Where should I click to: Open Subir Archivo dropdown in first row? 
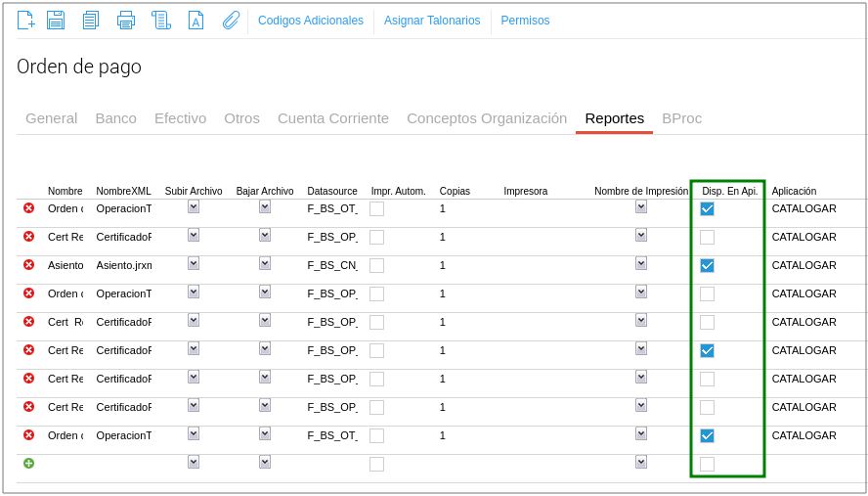[194, 207]
